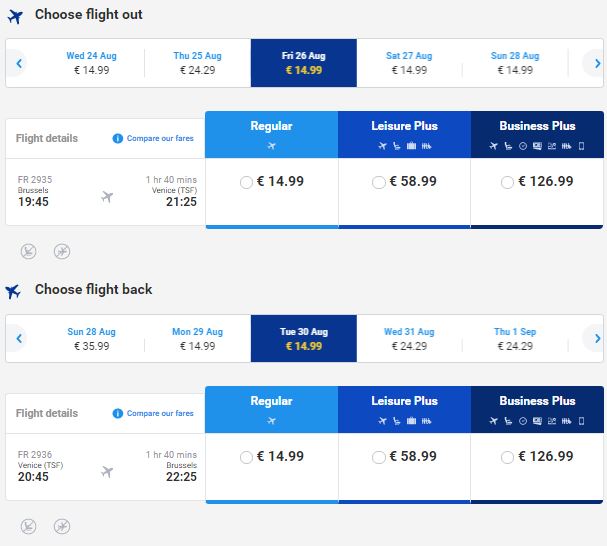Click the first circled plane icon under outbound flight
This screenshot has height=546, width=607.
(29, 251)
